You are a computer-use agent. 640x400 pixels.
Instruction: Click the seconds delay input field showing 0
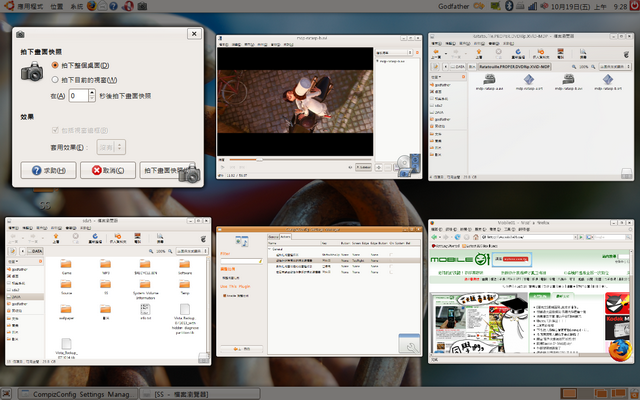pyautogui.click(x=78, y=96)
